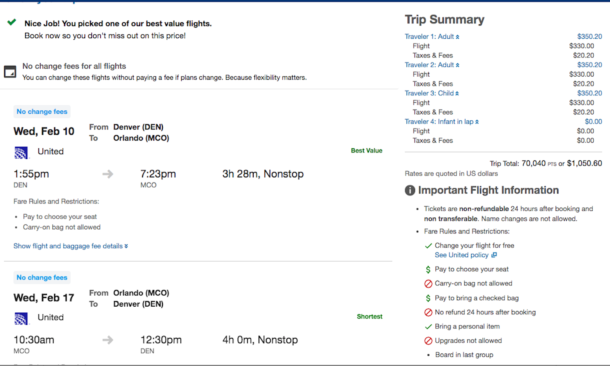Click the prohibited icon beside Carry-on bag not allowed
The width and height of the screenshot is (610, 366).
pos(428,284)
